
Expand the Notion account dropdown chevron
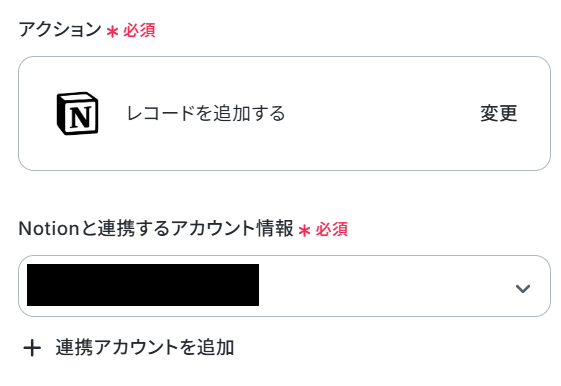pyautogui.click(x=522, y=288)
